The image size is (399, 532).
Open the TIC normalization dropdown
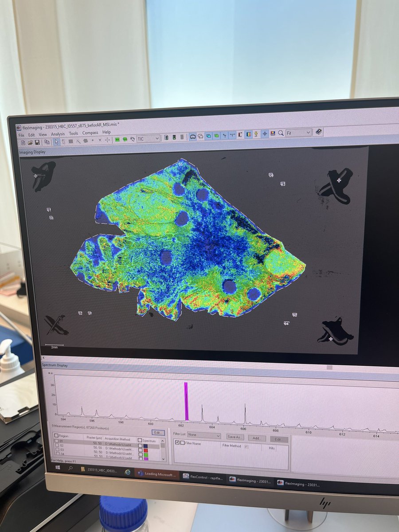(149, 138)
